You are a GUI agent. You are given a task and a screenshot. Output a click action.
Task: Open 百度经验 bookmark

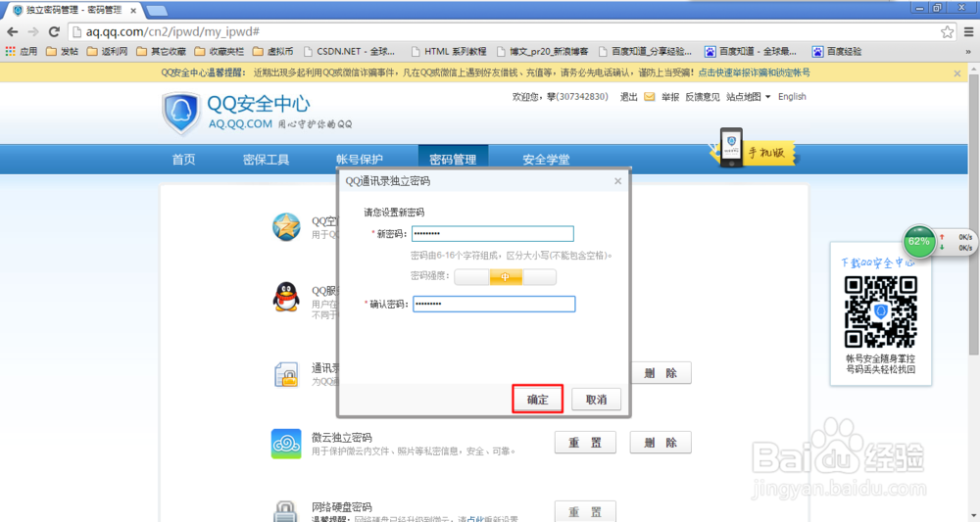(837, 51)
